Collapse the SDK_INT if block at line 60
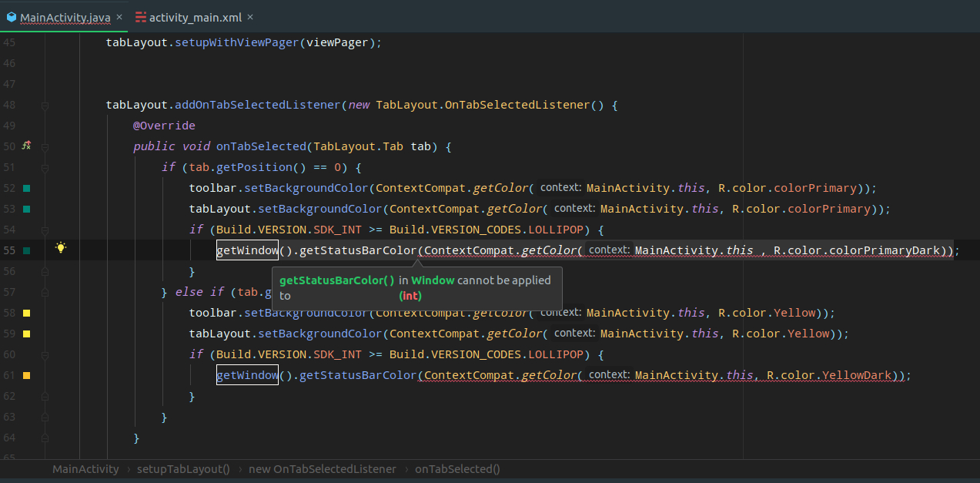 (x=45, y=354)
